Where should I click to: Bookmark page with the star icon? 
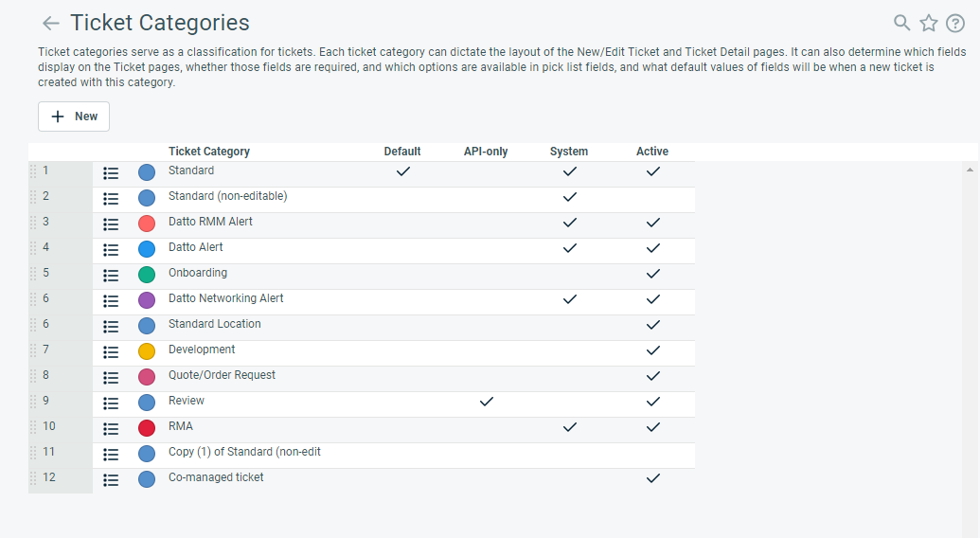[929, 24]
